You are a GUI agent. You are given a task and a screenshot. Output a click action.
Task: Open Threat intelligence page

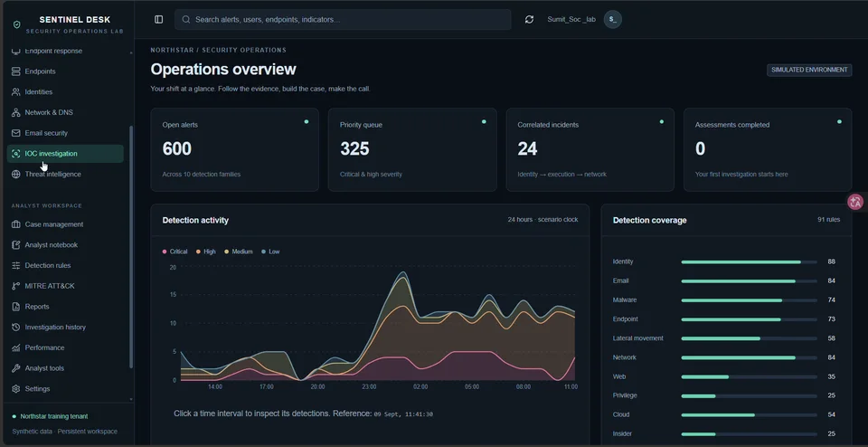pos(65,174)
